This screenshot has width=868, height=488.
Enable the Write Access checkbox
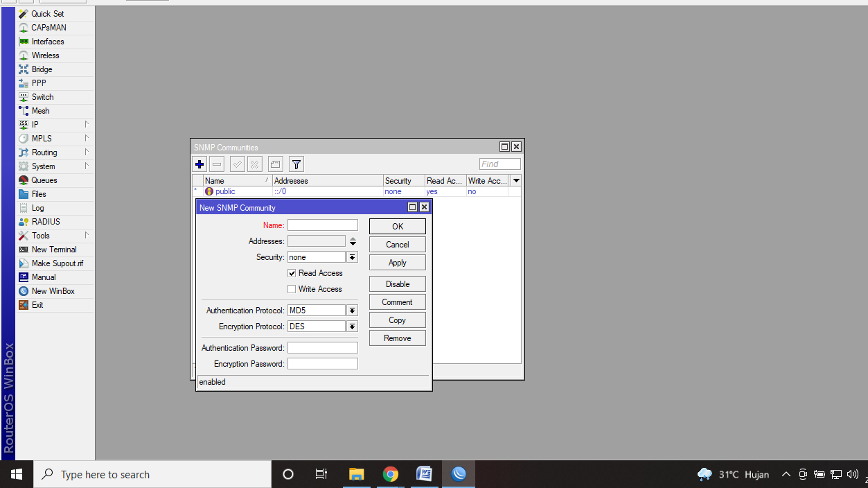[292, 289]
